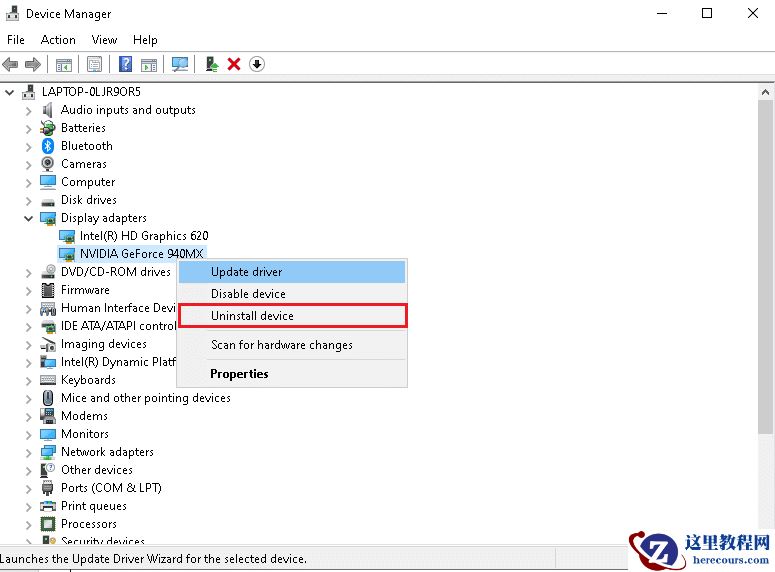Open the File menu
Image resolution: width=775 pixels, height=572 pixels.
(x=16, y=40)
